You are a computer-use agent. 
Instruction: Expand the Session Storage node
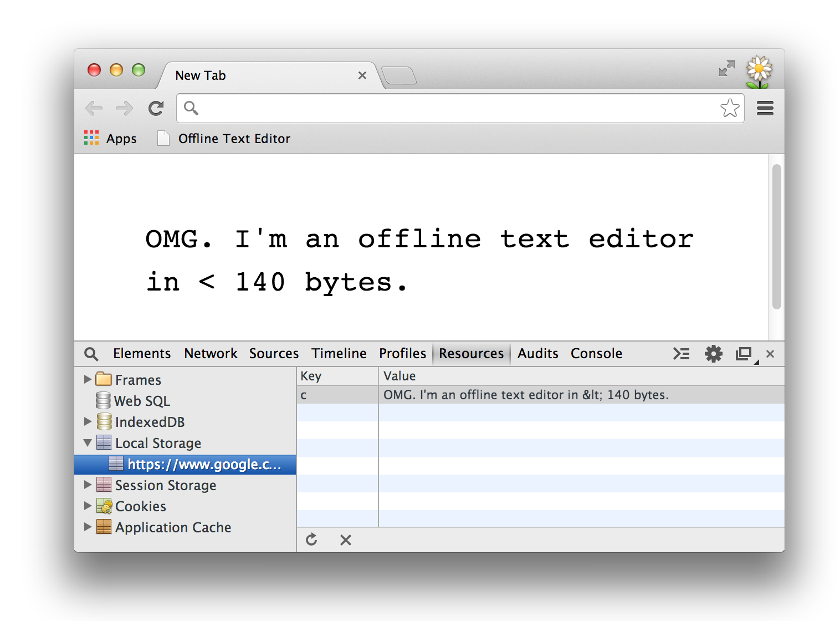pos(88,485)
